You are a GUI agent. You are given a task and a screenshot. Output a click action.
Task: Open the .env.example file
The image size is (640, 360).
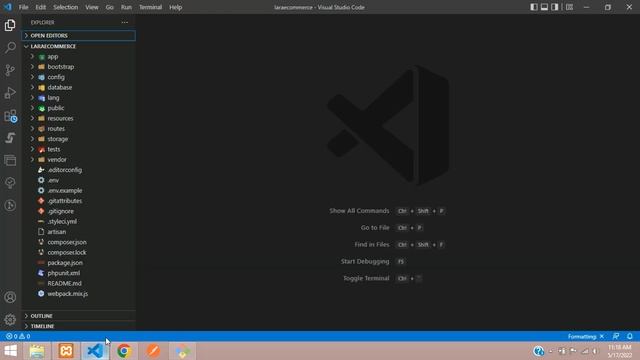(x=78, y=191)
